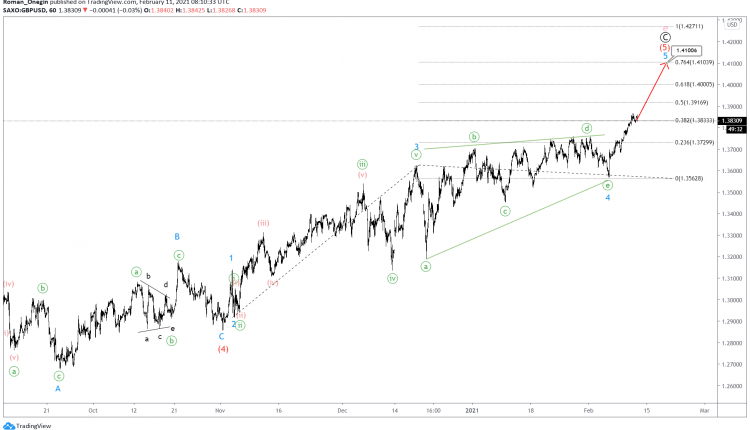
Task: Click the SAXO:GBPUSD, 60 symbol title
Action: click(30, 10)
